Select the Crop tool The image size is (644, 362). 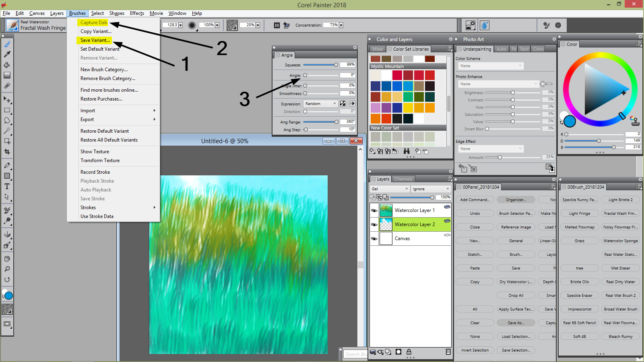coord(7,152)
